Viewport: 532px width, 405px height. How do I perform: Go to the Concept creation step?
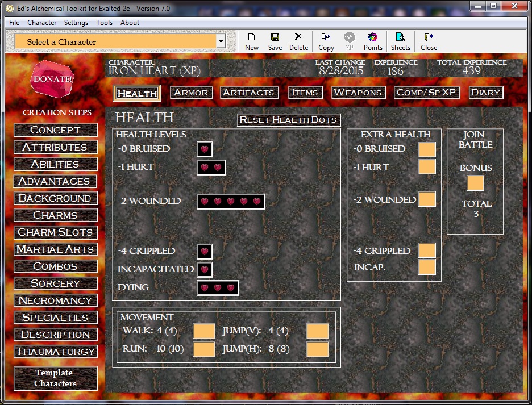click(x=55, y=130)
